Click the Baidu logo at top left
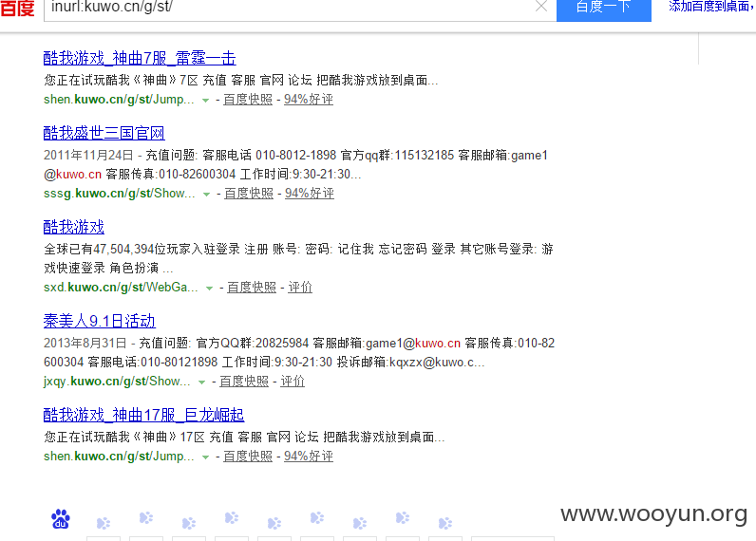This screenshot has height=541, width=756. pos(17,8)
